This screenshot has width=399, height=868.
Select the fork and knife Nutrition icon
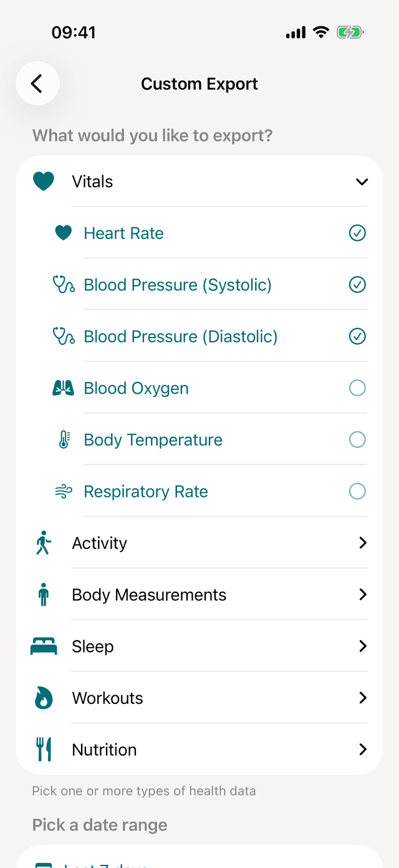click(x=43, y=749)
